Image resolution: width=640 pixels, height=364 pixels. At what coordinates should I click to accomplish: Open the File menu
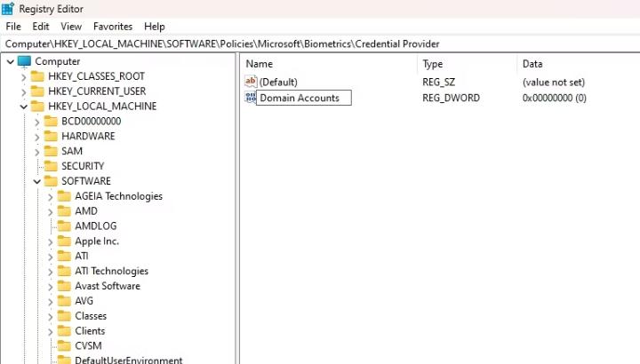[x=13, y=27]
